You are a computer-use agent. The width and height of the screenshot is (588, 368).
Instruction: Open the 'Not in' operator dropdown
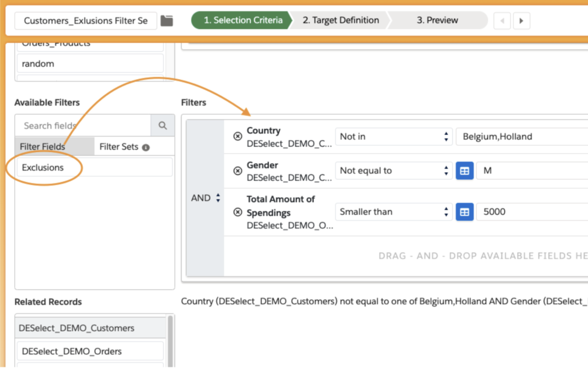point(393,137)
